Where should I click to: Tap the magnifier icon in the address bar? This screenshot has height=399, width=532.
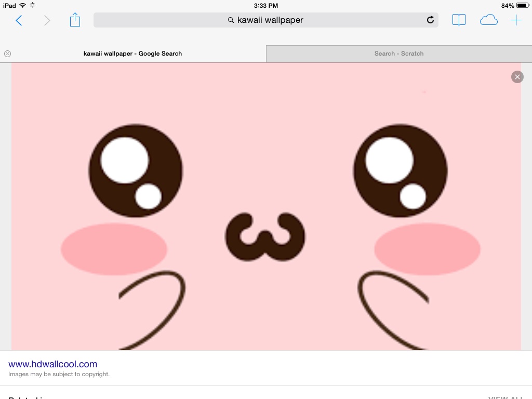pos(231,20)
